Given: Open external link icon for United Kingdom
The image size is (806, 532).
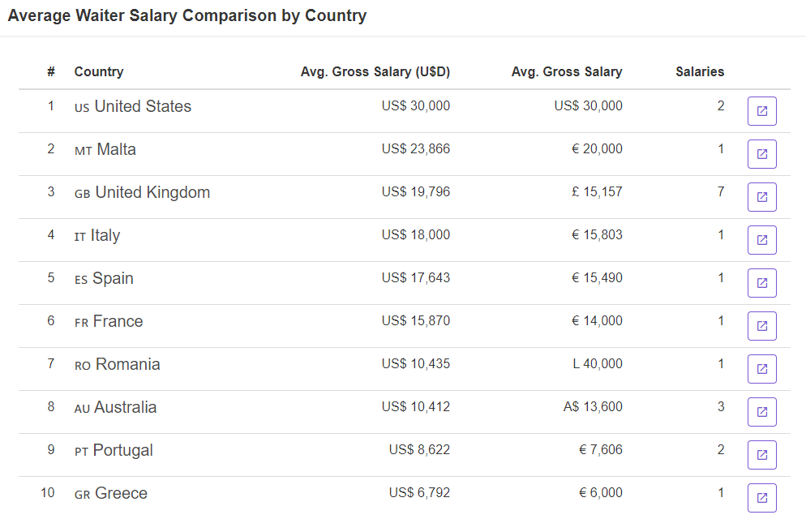Looking at the screenshot, I should point(761,197).
